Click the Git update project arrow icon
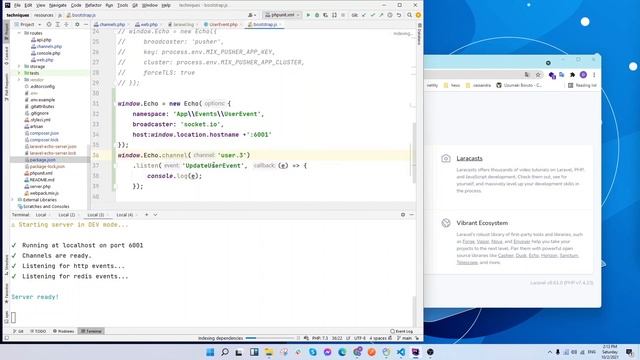This screenshot has width=640, height=360. click(x=364, y=15)
